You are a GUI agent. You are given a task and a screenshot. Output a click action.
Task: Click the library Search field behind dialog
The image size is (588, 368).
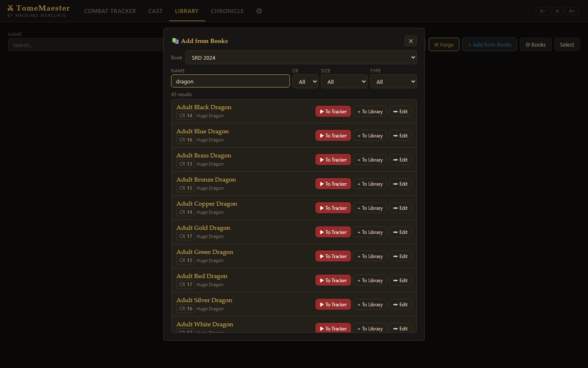86,45
